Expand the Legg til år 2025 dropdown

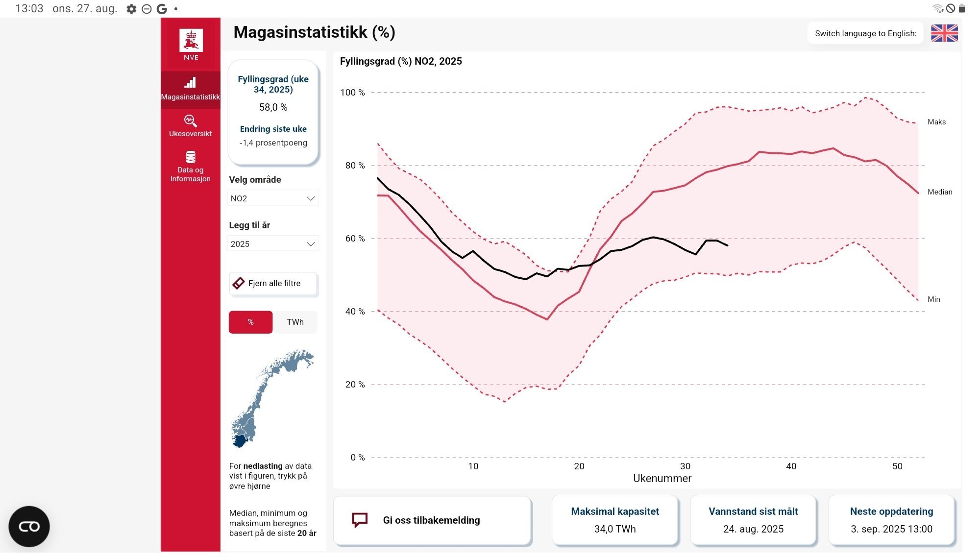coord(272,243)
